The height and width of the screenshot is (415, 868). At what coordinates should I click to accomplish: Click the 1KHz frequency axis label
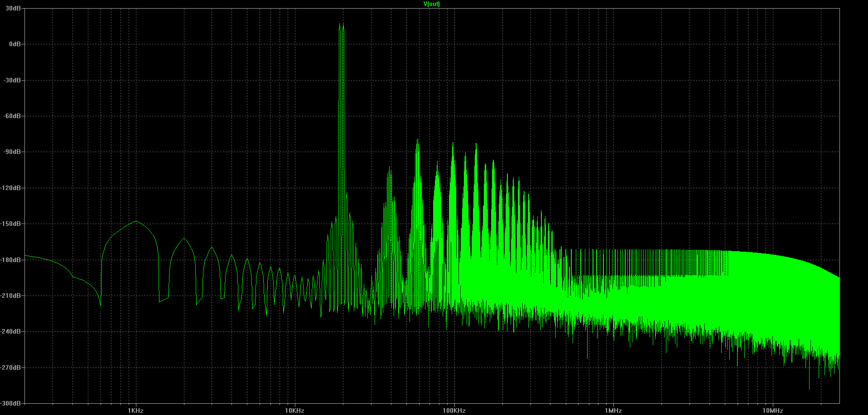(135, 410)
